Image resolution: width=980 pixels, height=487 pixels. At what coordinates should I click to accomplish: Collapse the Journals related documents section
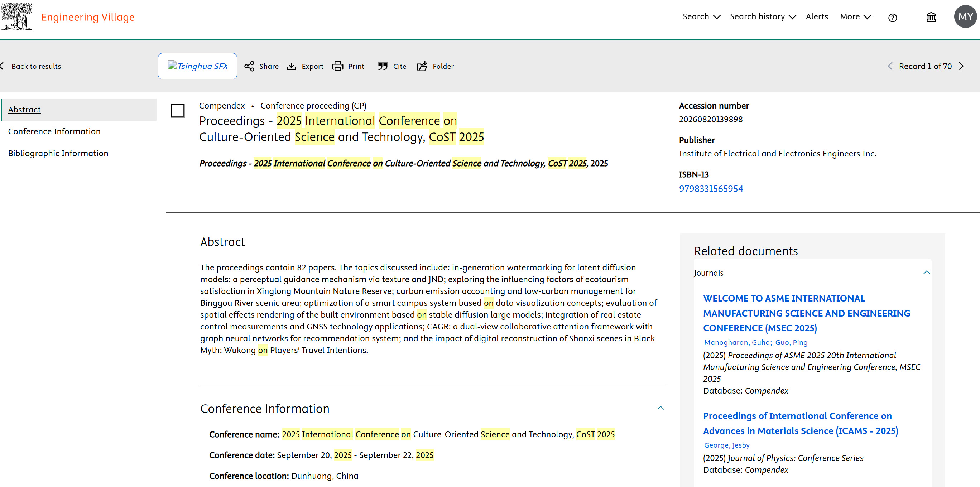point(927,273)
